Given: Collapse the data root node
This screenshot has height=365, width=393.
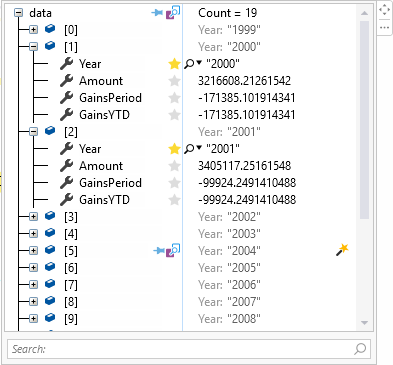Looking at the screenshot, I should click(18, 13).
